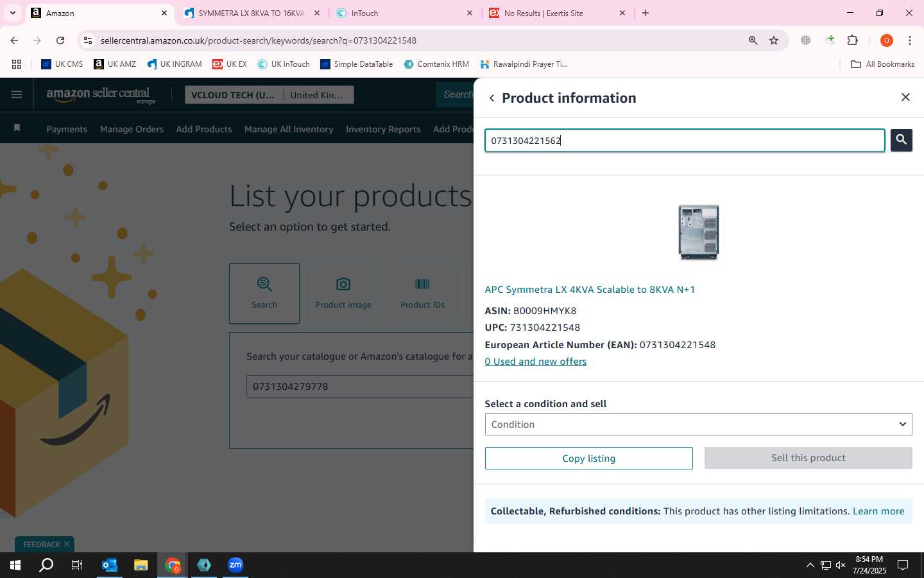
Task: Select the Product IDs barcode tile
Action: (x=422, y=293)
